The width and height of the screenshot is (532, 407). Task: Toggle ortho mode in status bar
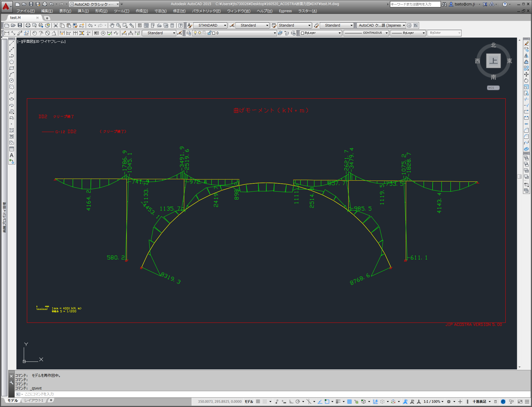[291, 401]
